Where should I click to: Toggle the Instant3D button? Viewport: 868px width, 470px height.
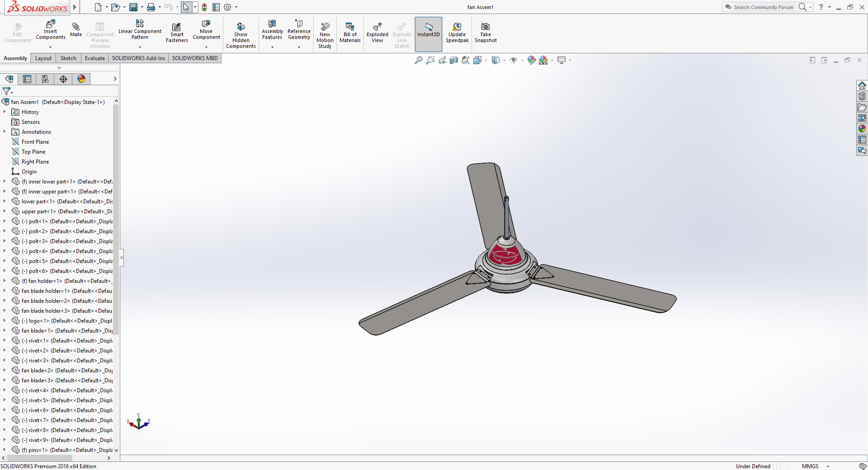tap(428, 34)
